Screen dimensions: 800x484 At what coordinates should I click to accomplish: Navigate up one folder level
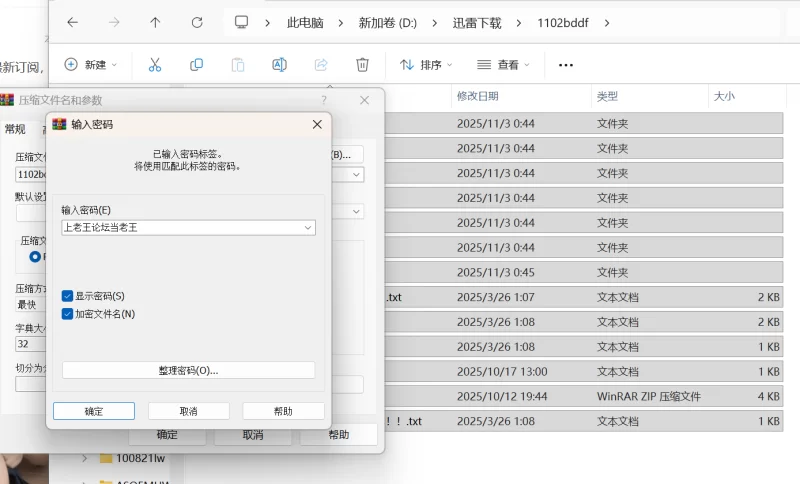pos(154,22)
